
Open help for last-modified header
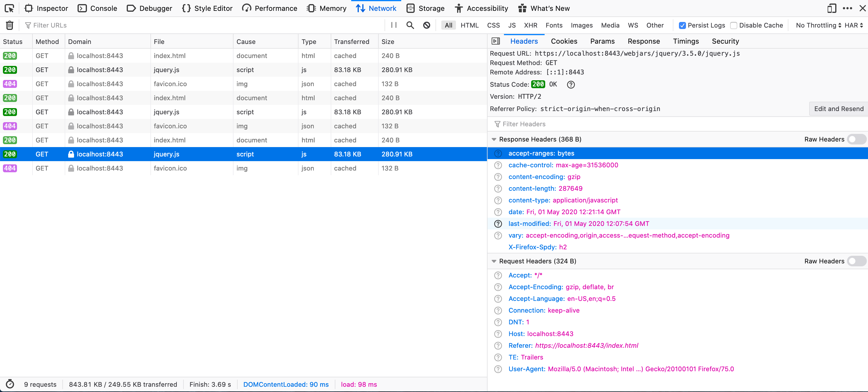[x=498, y=224]
